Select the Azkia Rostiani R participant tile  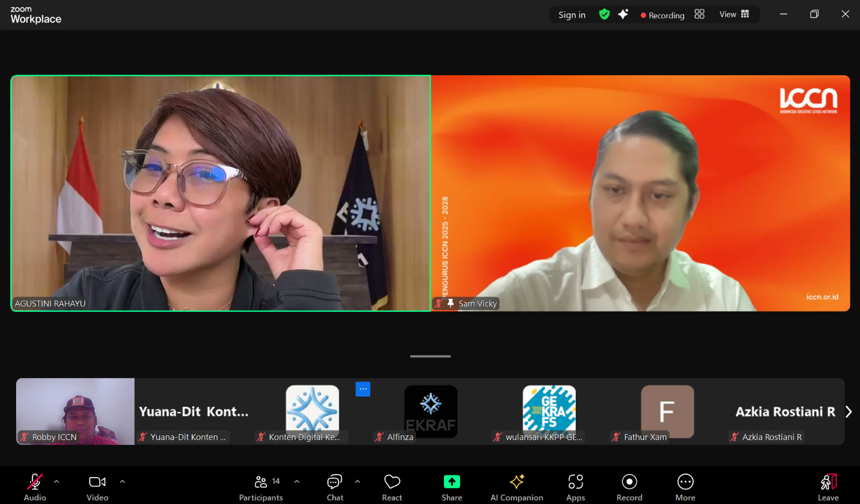(785, 412)
